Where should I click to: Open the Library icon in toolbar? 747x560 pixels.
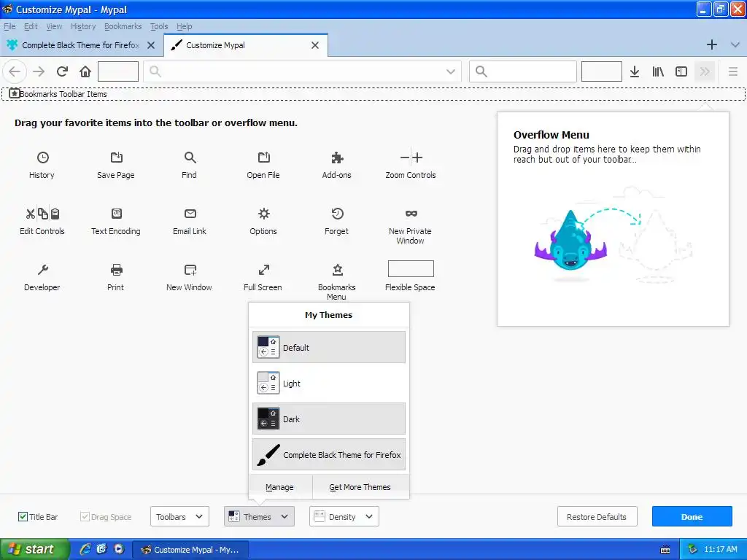pyautogui.click(x=658, y=71)
